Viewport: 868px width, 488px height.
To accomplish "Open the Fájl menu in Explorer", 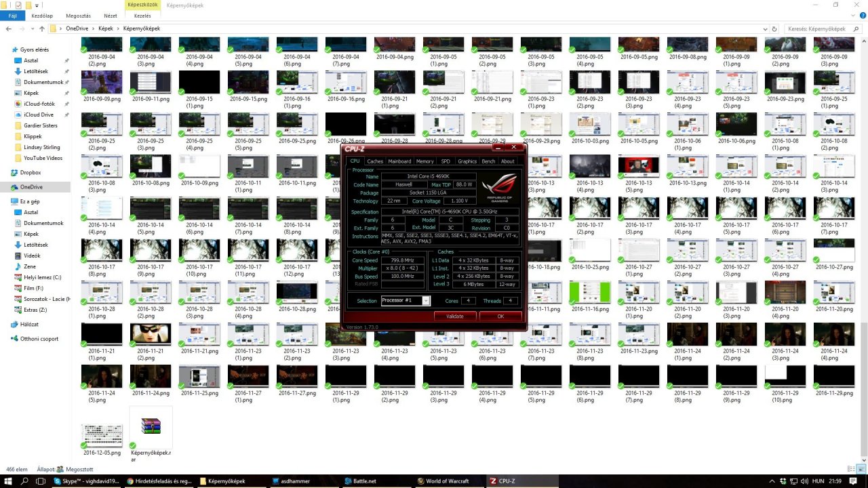I will [x=12, y=15].
